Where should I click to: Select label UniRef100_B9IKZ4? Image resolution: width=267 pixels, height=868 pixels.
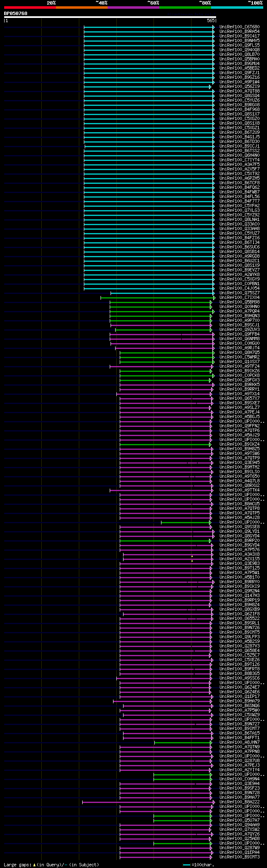point(239,444)
